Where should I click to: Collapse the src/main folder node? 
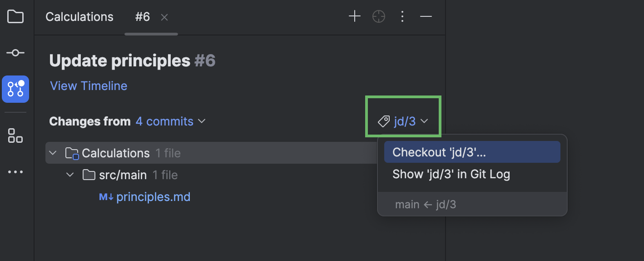(70, 175)
